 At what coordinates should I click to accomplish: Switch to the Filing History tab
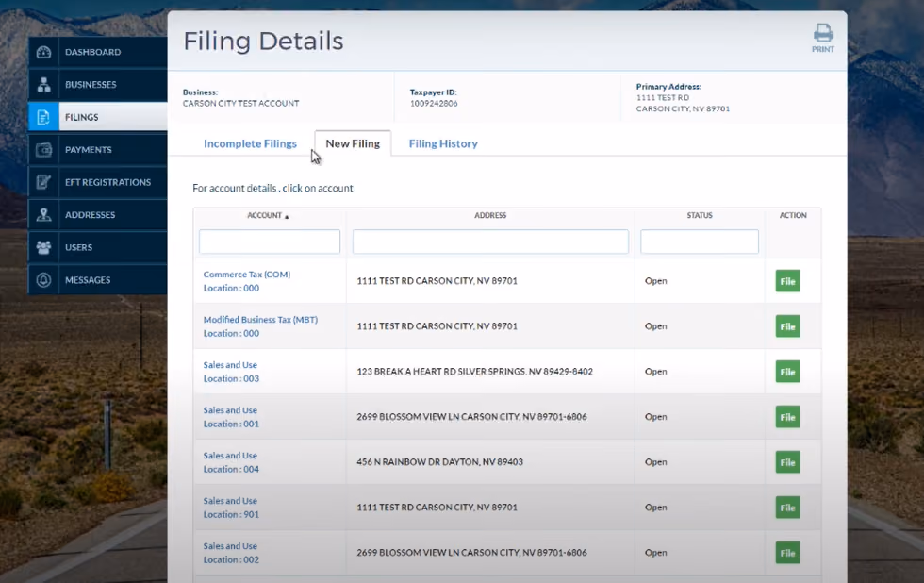click(x=443, y=143)
